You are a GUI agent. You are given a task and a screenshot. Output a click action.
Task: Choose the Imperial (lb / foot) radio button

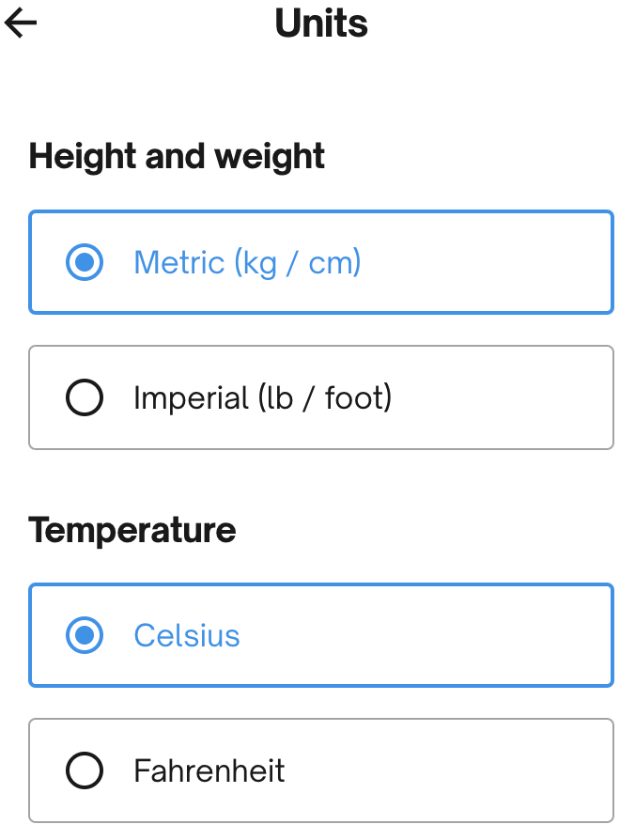85,398
